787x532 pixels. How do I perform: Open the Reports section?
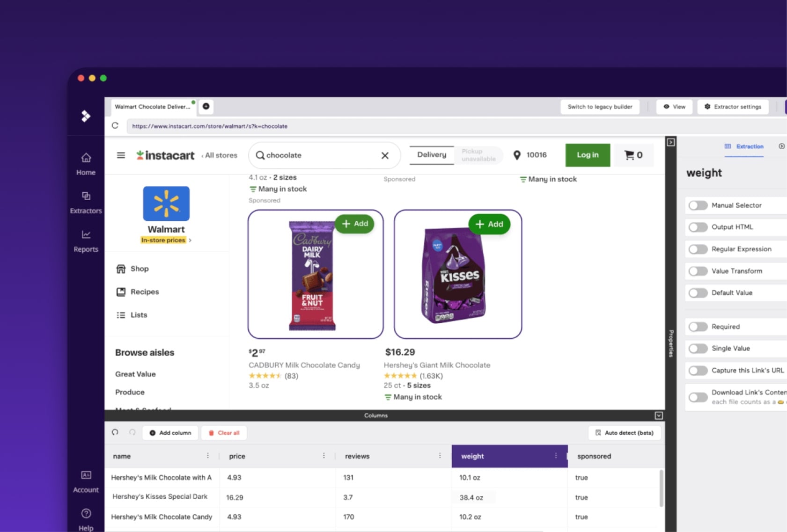[x=86, y=241]
